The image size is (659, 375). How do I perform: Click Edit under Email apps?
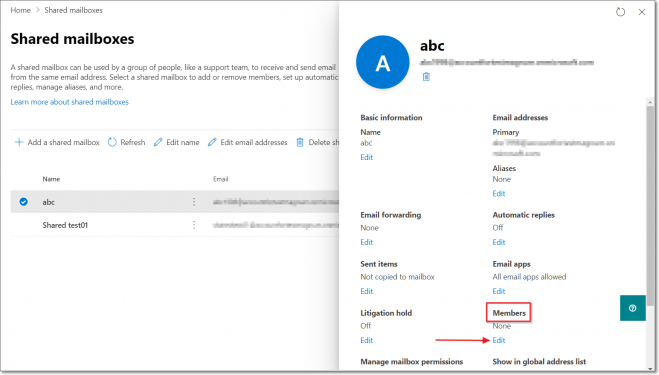point(499,291)
